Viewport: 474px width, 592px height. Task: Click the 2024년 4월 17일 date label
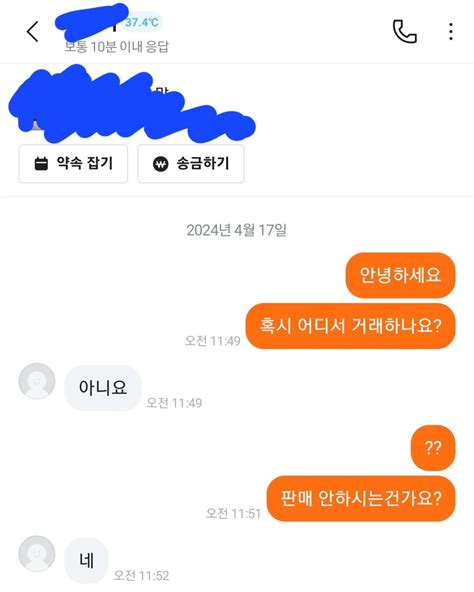(236, 230)
